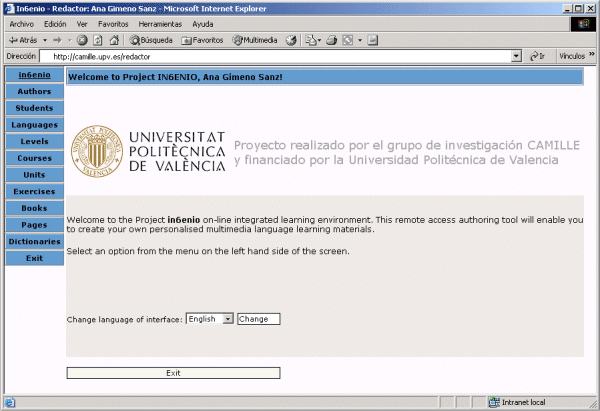Screen dimensions: 600x411
Task: Open the Ayuda menu
Action: pyautogui.click(x=203, y=24)
